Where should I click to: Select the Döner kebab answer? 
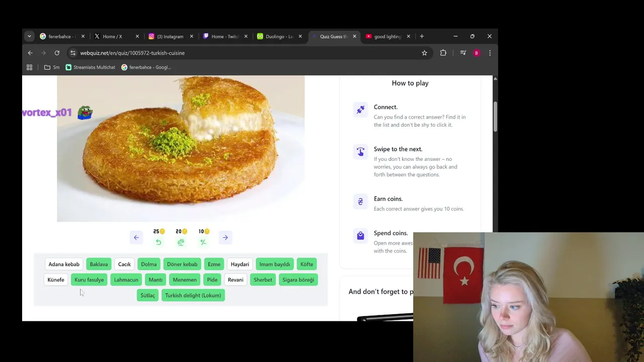pyautogui.click(x=182, y=264)
